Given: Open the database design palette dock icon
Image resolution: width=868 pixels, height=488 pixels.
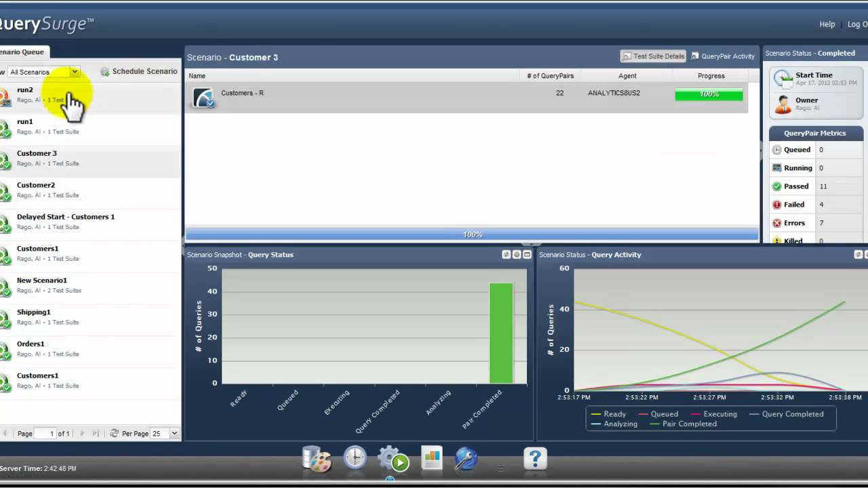Looking at the screenshot, I should pos(317,459).
